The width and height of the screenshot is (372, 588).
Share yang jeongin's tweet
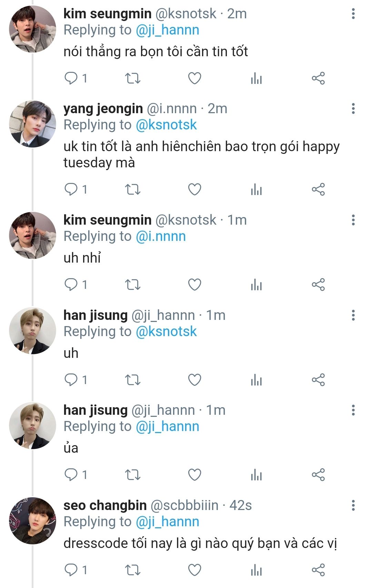coord(318,189)
